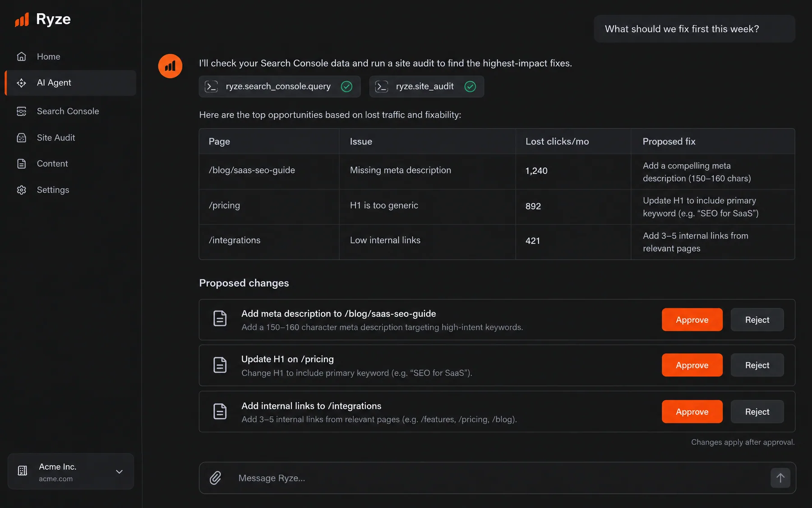The image size is (812, 508).
Task: Attach a file with the paperclip icon
Action: [x=216, y=478]
